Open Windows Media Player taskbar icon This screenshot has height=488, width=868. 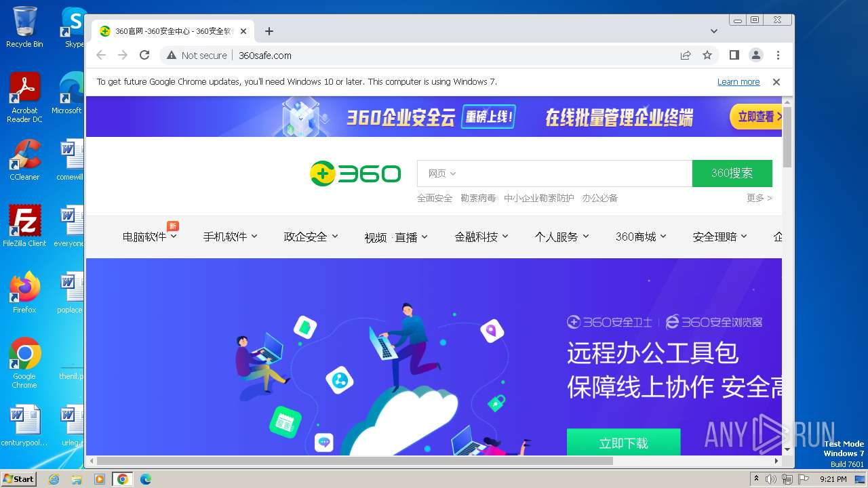(100, 479)
